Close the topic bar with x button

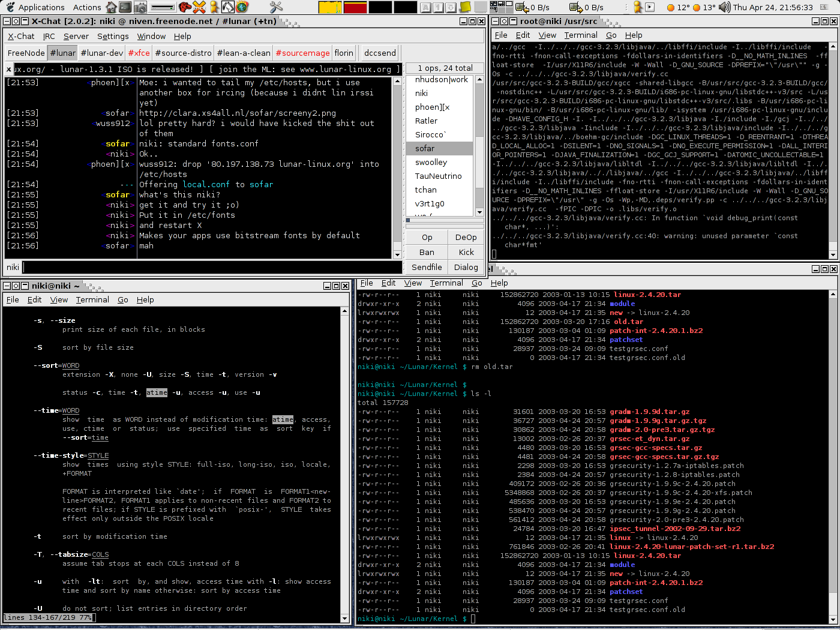point(8,69)
